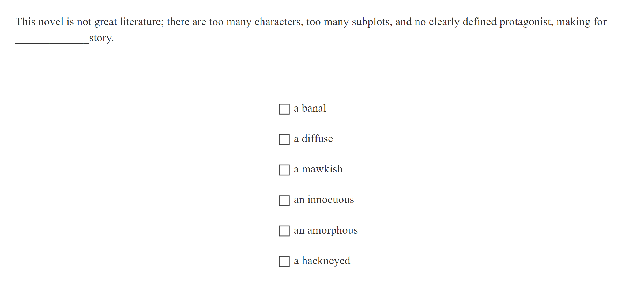Tick the 'a diffuse' checkbox
The height and width of the screenshot is (302, 644).
tap(284, 139)
